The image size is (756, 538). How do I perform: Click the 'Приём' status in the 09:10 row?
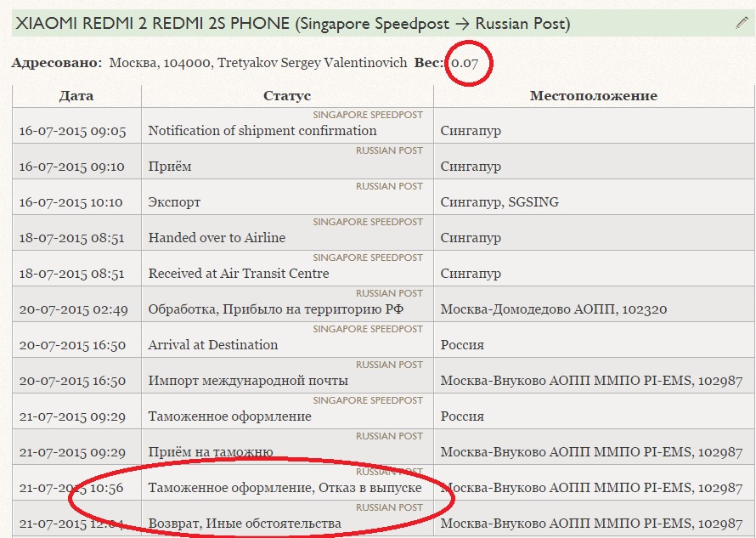[170, 166]
